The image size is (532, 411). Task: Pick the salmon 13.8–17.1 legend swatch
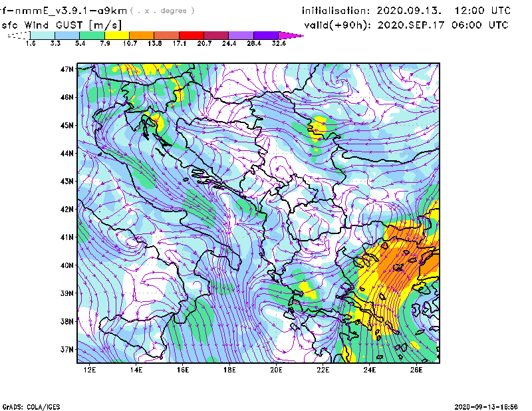(x=167, y=35)
